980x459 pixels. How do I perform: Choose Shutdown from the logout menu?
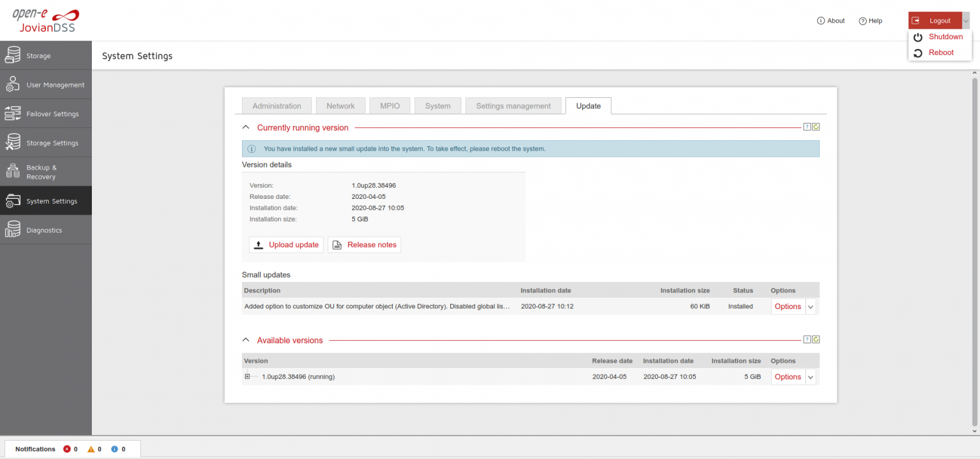(939, 37)
